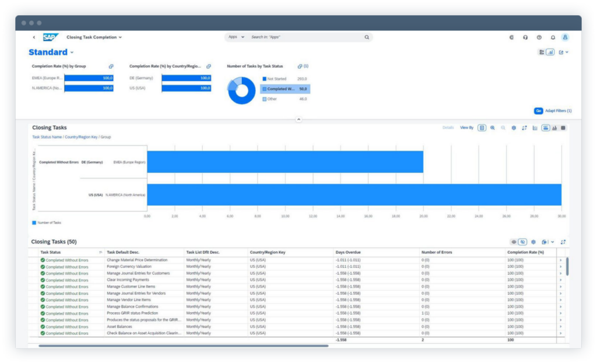Collapse the header filter area
Image resolution: width=597 pixels, height=364 pixels.
(x=298, y=119)
